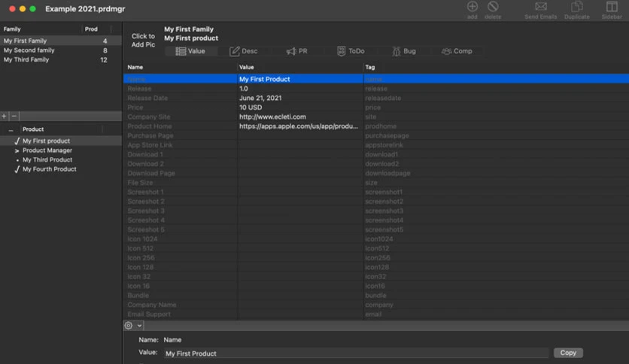Select the Download Page row
The height and width of the screenshot is (364, 629).
(x=376, y=173)
